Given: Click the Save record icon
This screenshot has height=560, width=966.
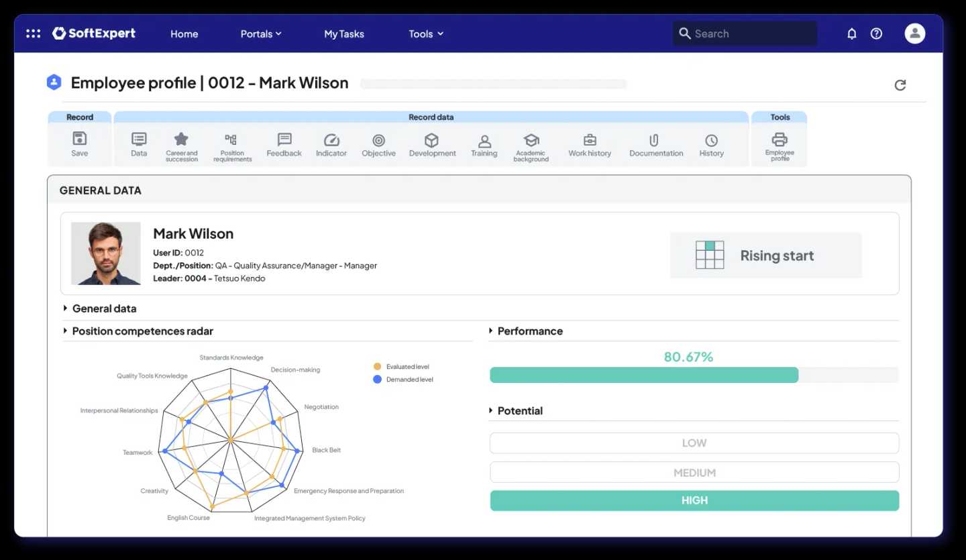Looking at the screenshot, I should tap(79, 139).
